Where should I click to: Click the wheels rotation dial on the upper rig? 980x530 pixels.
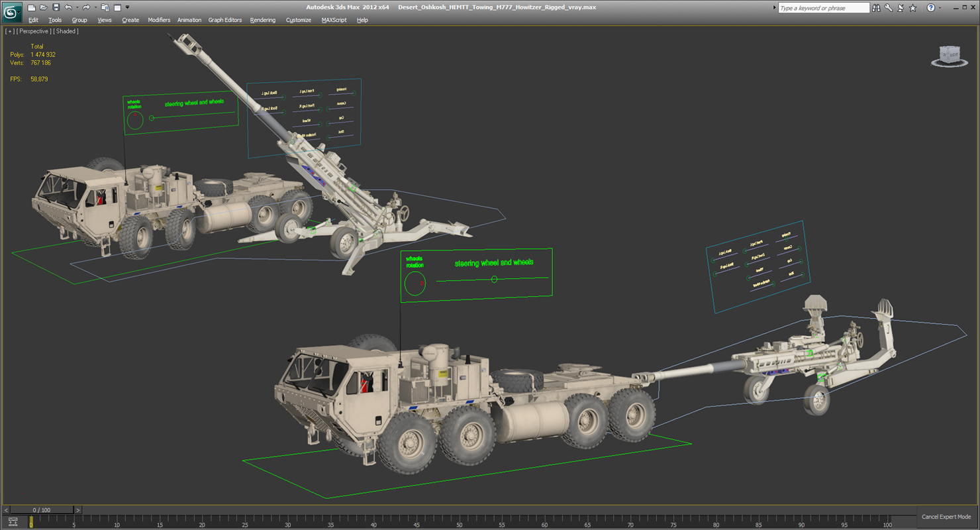coord(134,120)
